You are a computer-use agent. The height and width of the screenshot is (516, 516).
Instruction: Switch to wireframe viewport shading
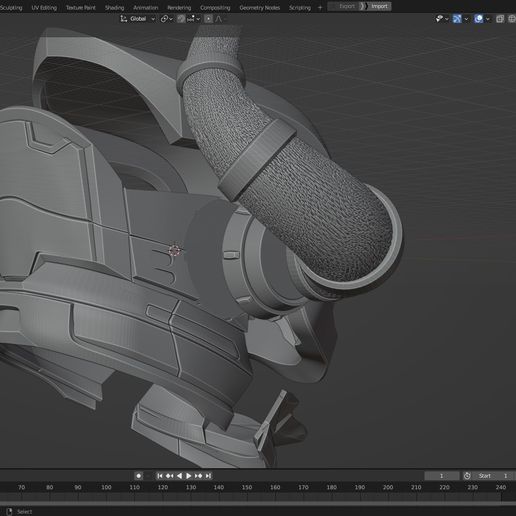tap(512, 19)
